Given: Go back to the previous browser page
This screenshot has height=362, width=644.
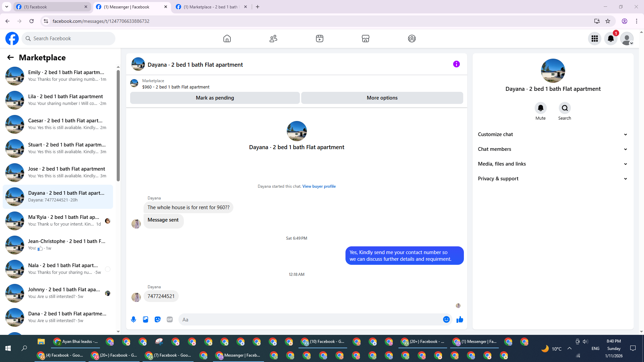Looking at the screenshot, I should pos(7,21).
